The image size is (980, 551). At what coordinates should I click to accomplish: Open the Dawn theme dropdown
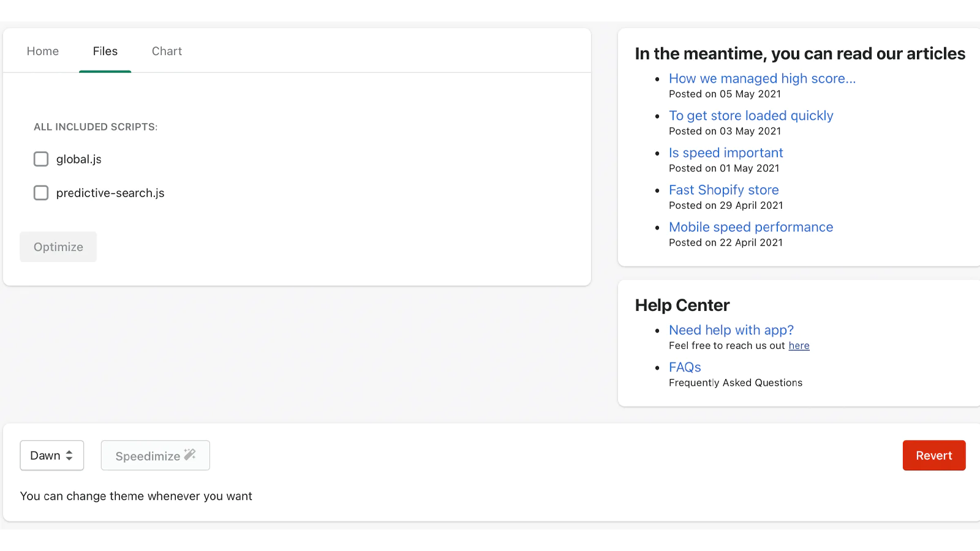[x=52, y=455]
